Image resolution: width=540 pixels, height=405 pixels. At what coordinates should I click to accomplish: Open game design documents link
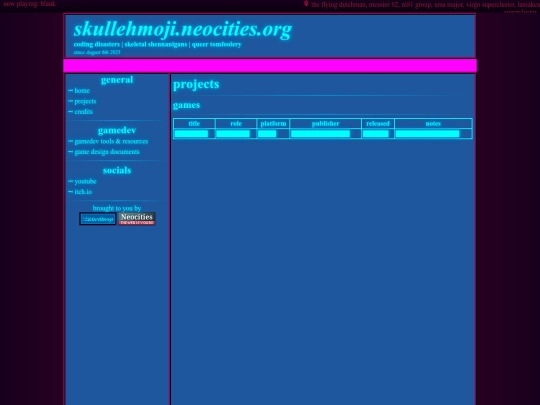(x=107, y=152)
